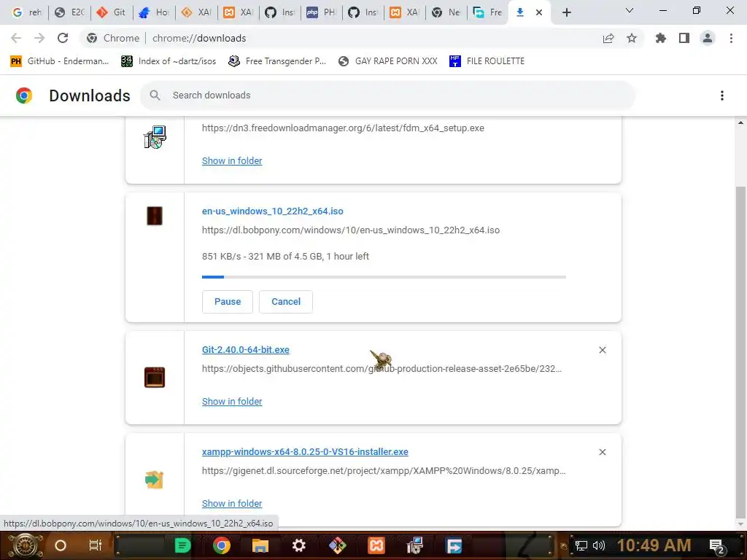This screenshot has width=747, height=560.
Task: Open en-us_windows_10_22h2_x64.iso link
Action: click(273, 211)
